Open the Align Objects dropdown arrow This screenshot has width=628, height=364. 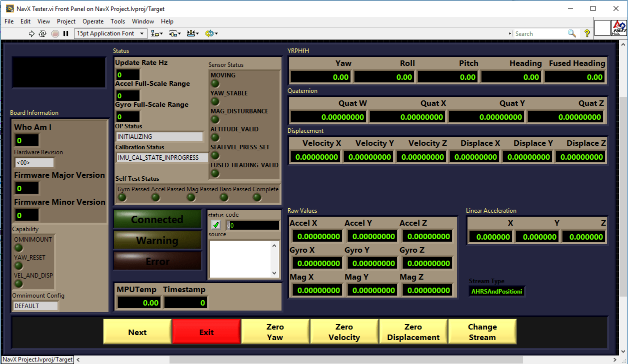tap(162, 33)
